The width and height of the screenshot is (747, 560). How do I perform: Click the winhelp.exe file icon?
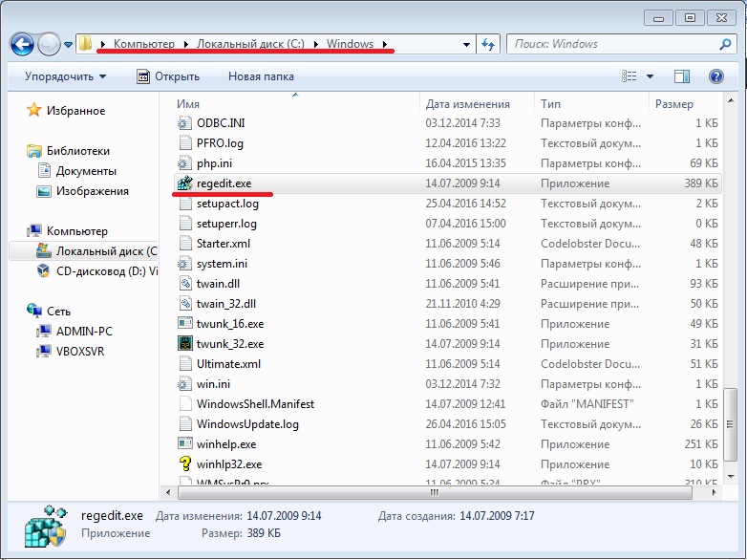(x=185, y=443)
